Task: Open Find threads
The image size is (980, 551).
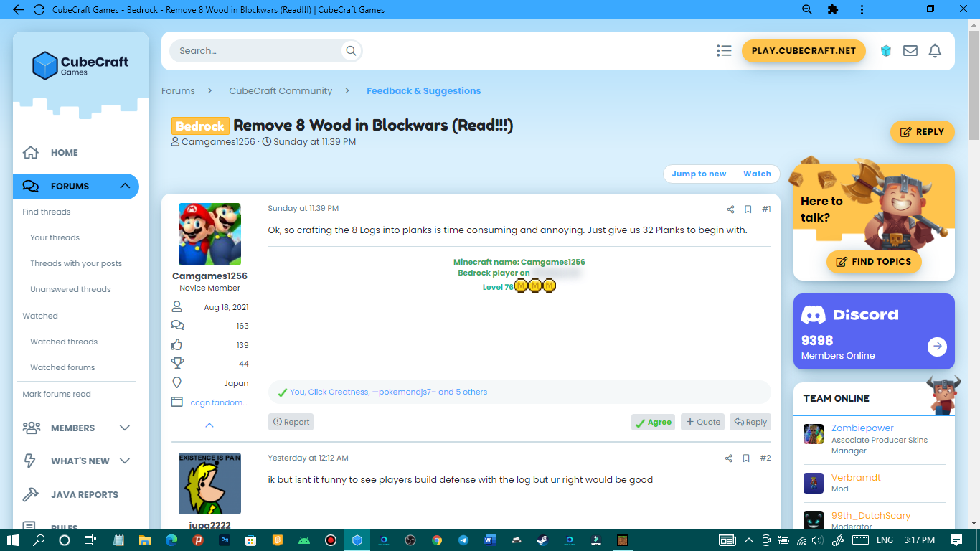Action: (x=47, y=212)
